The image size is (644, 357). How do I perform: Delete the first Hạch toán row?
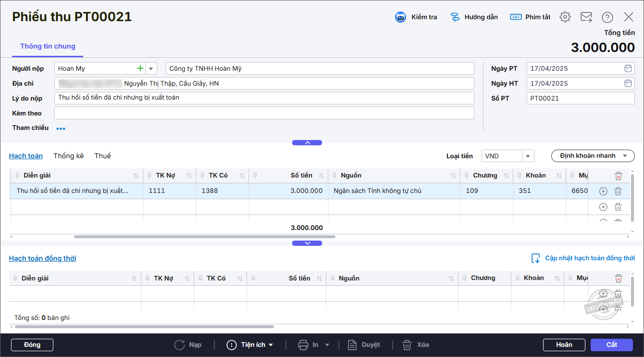click(618, 191)
